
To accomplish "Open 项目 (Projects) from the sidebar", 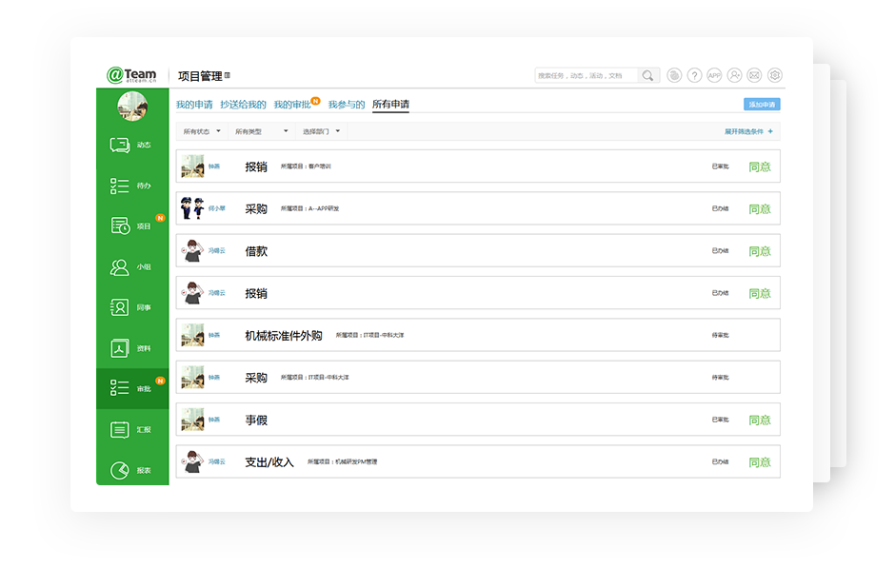I will 120,226.
